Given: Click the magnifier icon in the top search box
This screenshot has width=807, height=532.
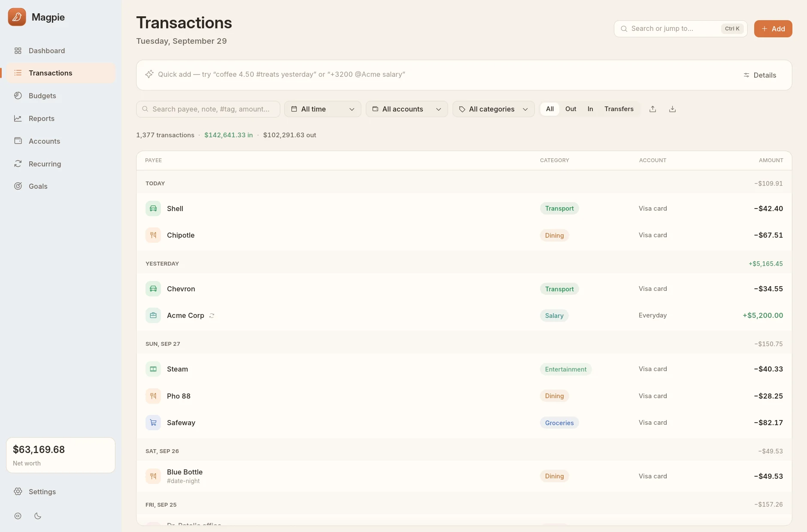Looking at the screenshot, I should (624, 29).
